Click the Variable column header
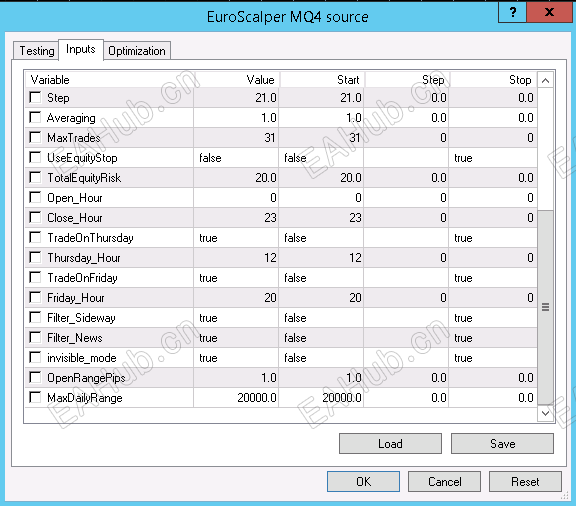576x506 pixels. [x=109, y=80]
